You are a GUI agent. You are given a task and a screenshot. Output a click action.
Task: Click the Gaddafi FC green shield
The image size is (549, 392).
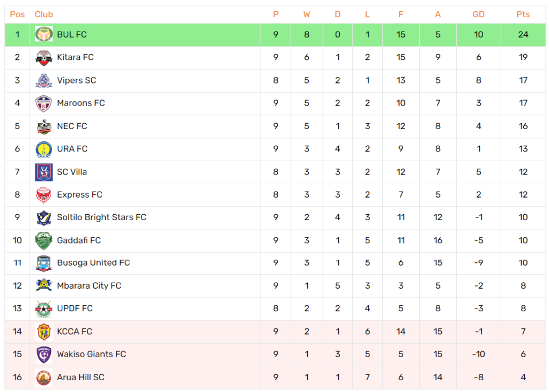(44, 240)
